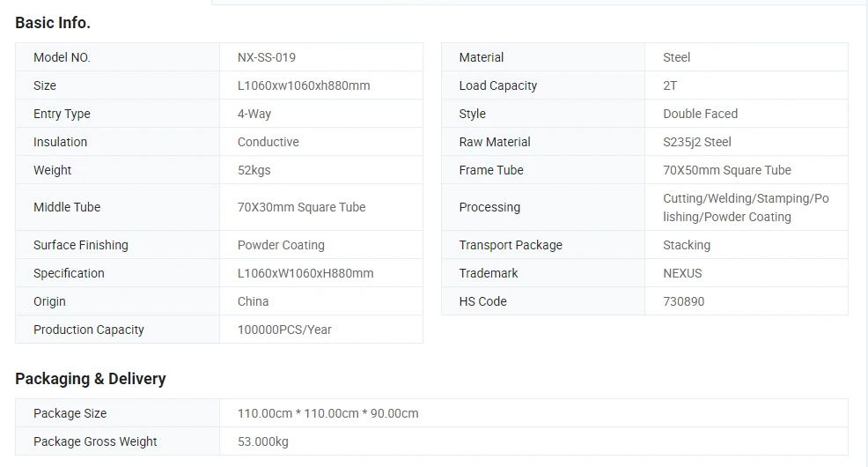This screenshot has width=868, height=467.
Task: Click the 100000PCS/Year production capacity value
Action: (x=284, y=330)
